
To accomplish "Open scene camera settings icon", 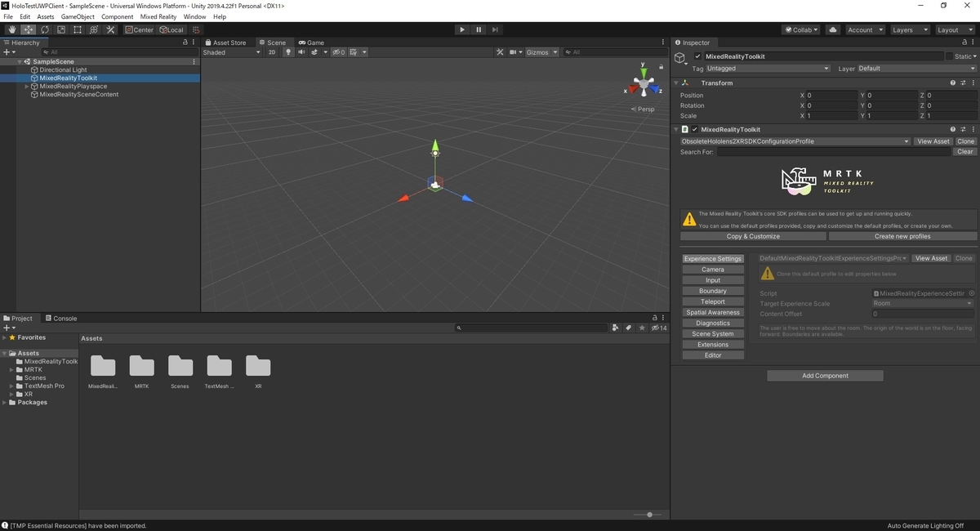I will 513,52.
